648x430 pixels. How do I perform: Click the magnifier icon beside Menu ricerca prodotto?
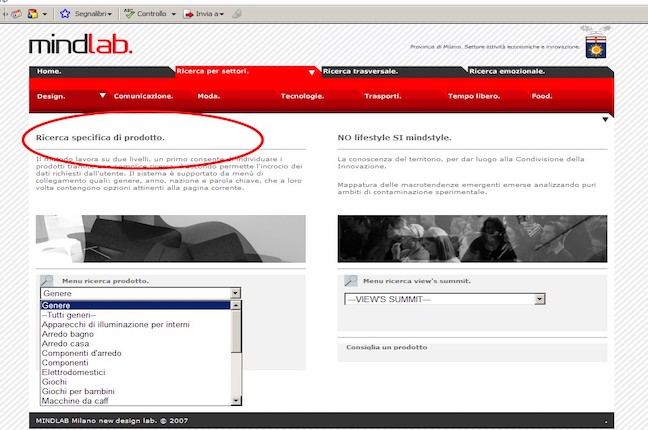(x=47, y=281)
